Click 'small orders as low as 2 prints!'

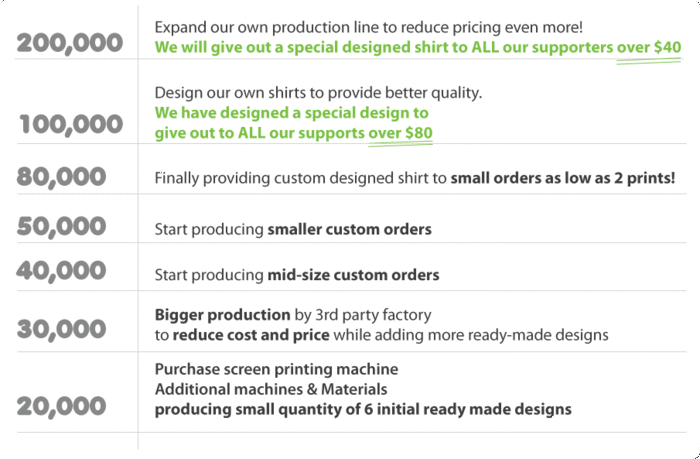(x=562, y=178)
